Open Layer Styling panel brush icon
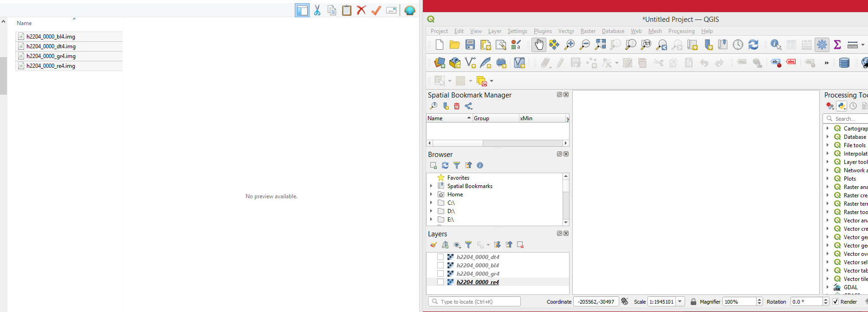This screenshot has width=868, height=312. tap(434, 245)
